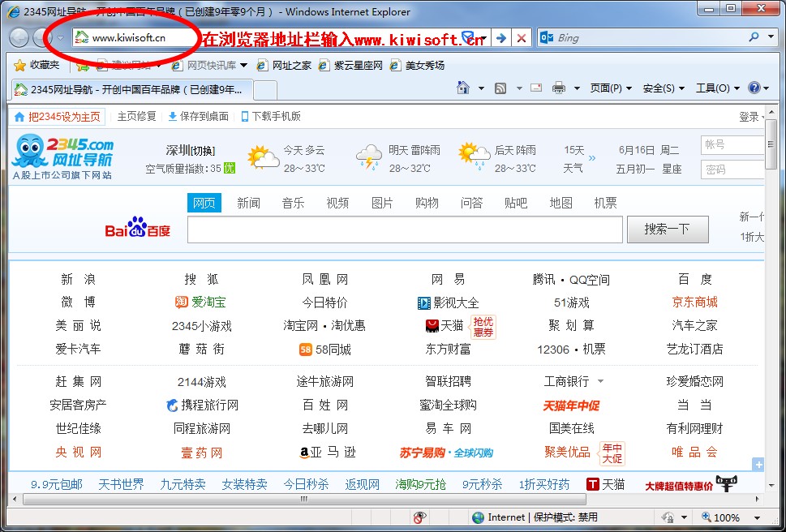
Task: Expand the Print dropdown arrow
Action: click(577, 88)
